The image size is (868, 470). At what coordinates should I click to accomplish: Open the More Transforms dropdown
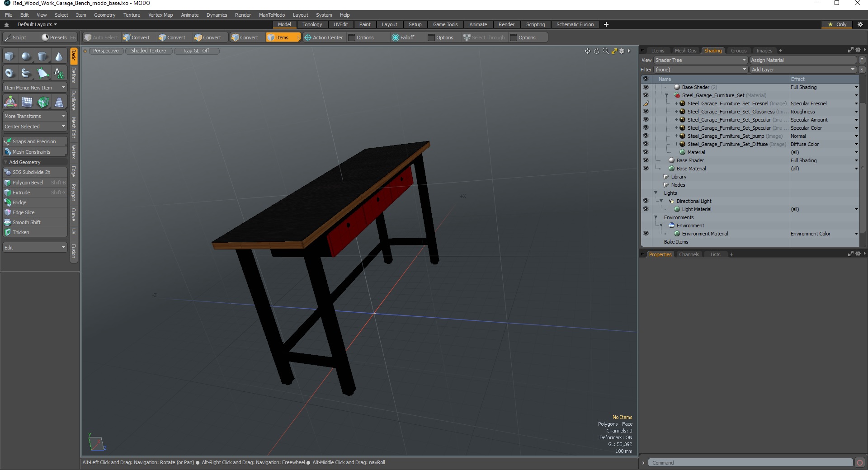coord(35,116)
